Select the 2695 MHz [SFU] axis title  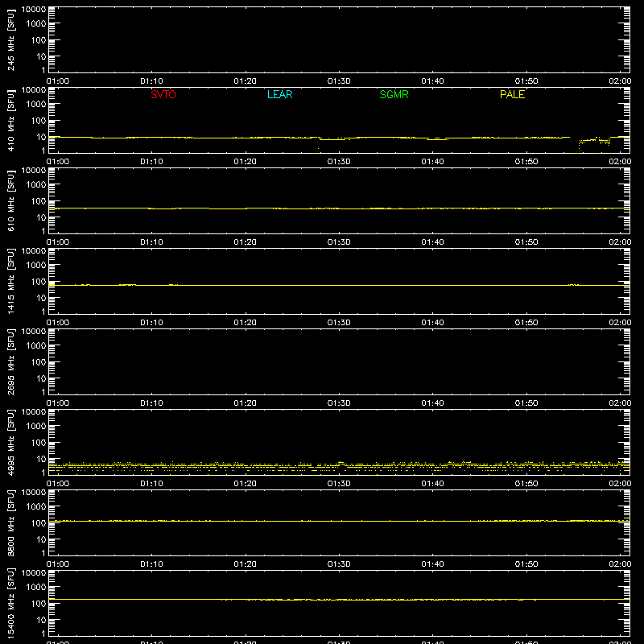pos(10,361)
